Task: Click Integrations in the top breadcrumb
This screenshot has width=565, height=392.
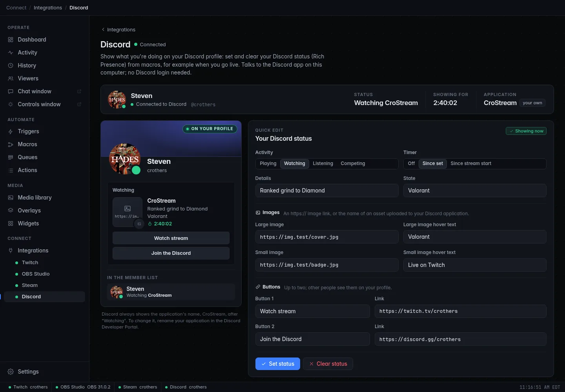Action: point(48,7)
